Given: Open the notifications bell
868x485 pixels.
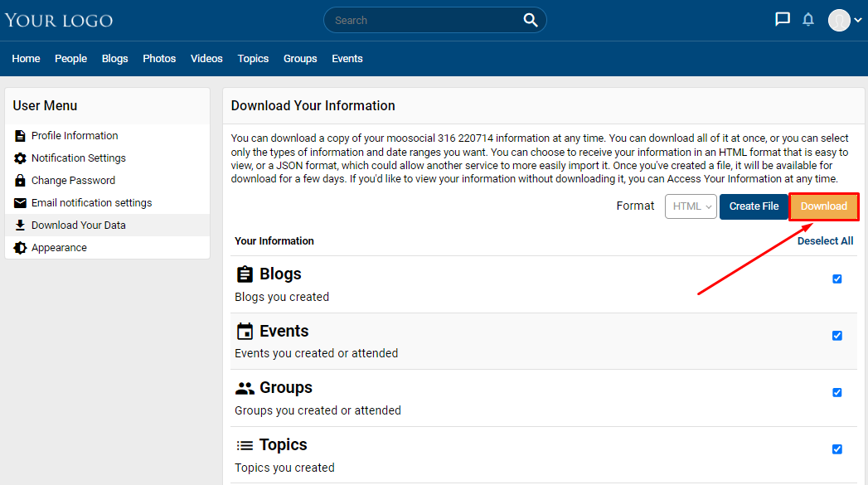Looking at the screenshot, I should (x=808, y=20).
